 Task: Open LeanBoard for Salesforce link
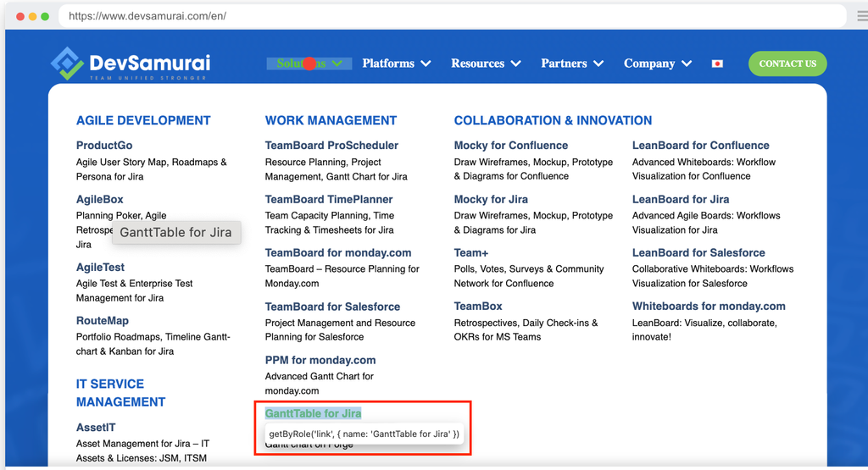[x=698, y=252]
